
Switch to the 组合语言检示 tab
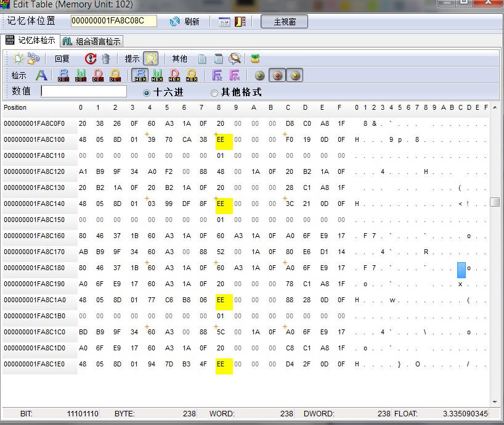point(92,41)
